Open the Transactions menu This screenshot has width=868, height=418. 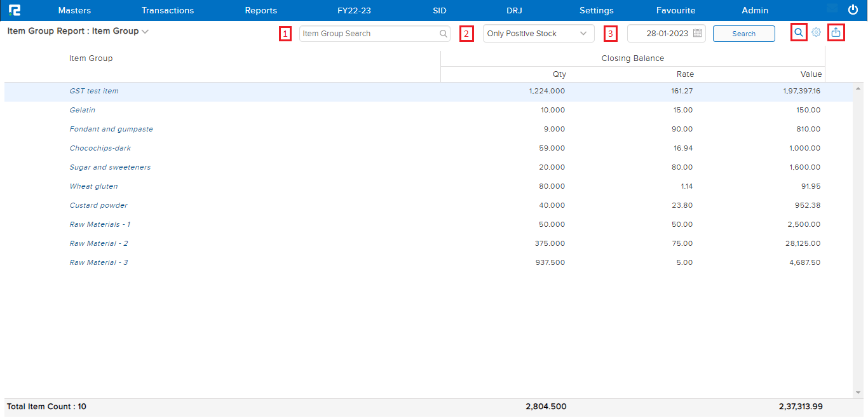tap(168, 10)
